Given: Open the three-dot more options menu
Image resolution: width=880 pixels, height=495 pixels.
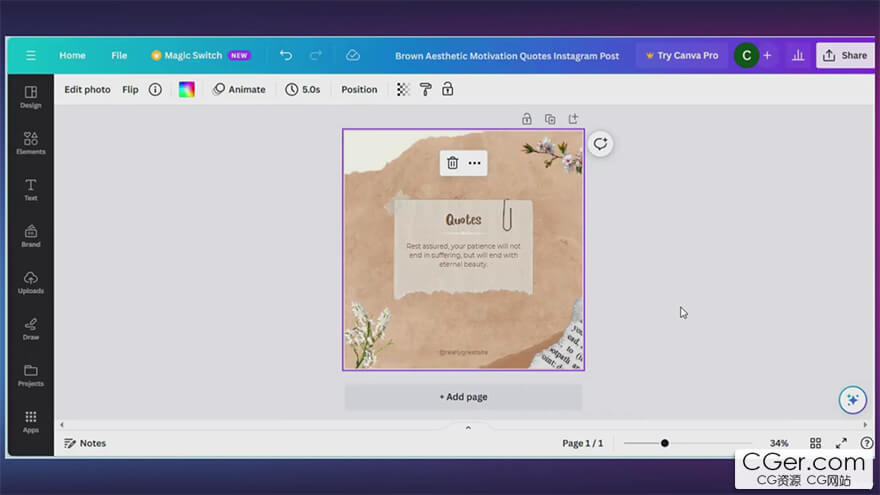Looking at the screenshot, I should coord(475,163).
